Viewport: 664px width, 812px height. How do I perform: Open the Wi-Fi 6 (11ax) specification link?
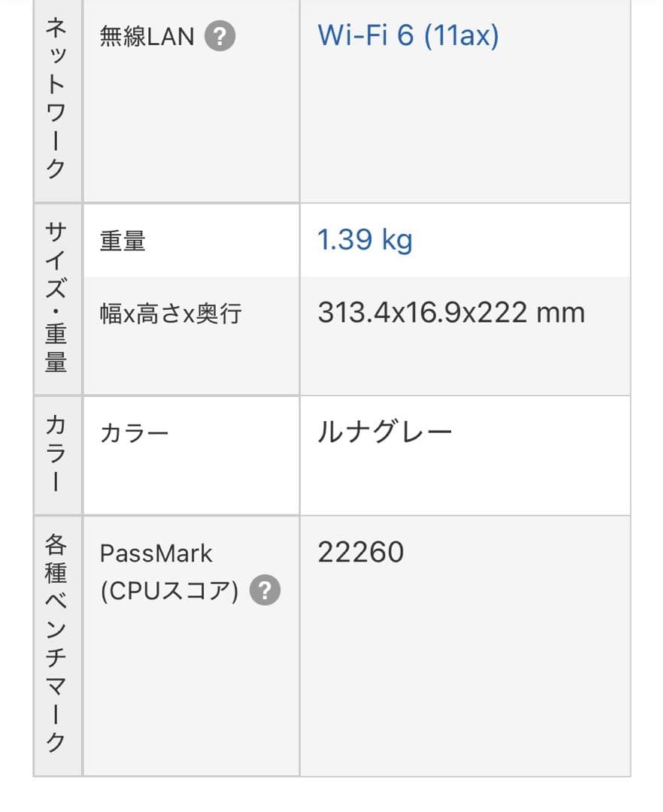pyautogui.click(x=406, y=35)
